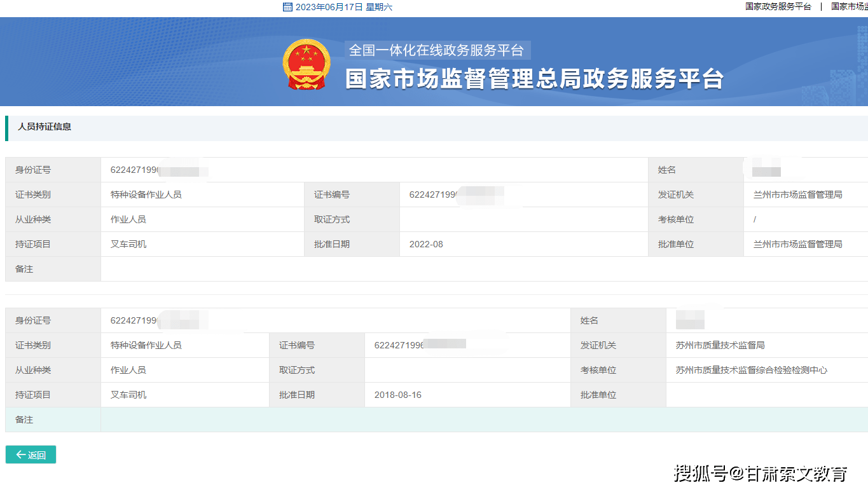This screenshot has width=868, height=492.
Task: Click the national emblem logo
Action: coord(307,64)
